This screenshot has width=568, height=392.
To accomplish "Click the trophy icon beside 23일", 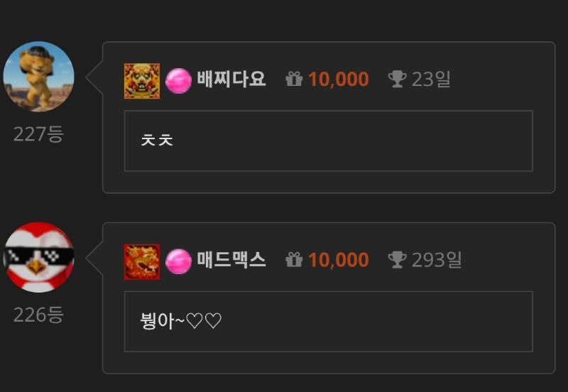I will click(x=397, y=79).
